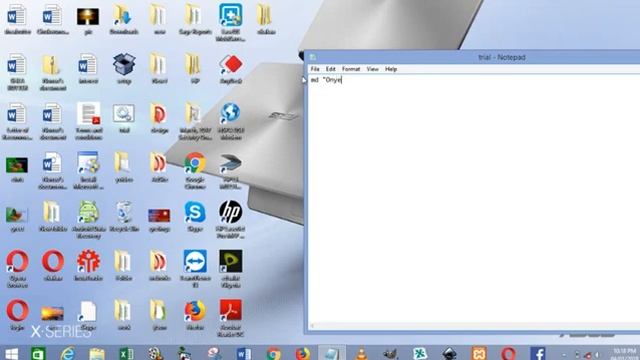This screenshot has width=640, height=360.
Task: Select the golden light picture file
Action: (x=88, y=17)
